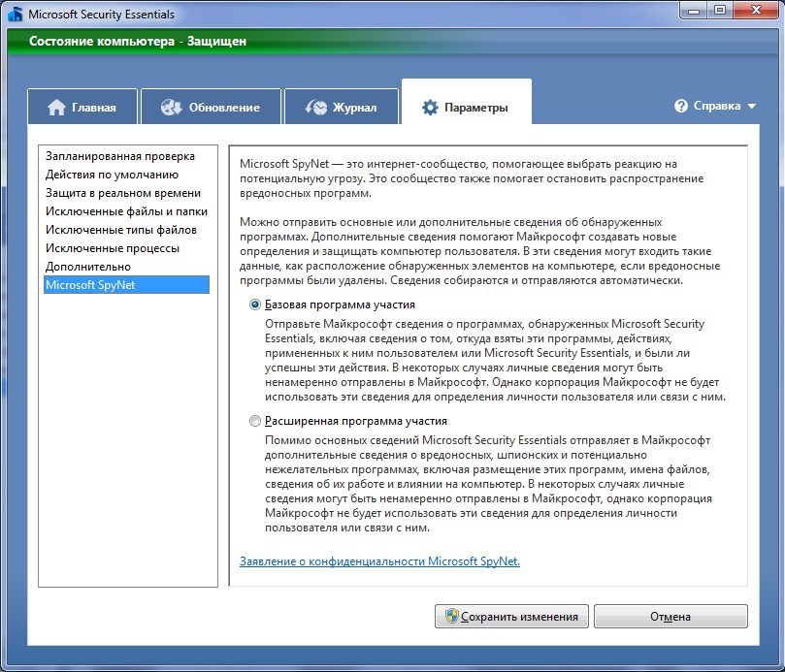Minimize the Microsoft Security Essentials window
Image resolution: width=785 pixels, height=672 pixels.
[694, 10]
